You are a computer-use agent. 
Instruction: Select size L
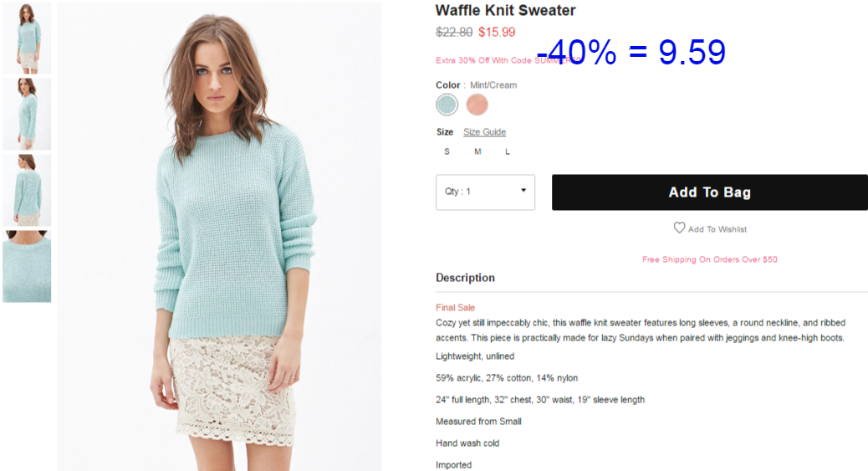click(x=507, y=151)
